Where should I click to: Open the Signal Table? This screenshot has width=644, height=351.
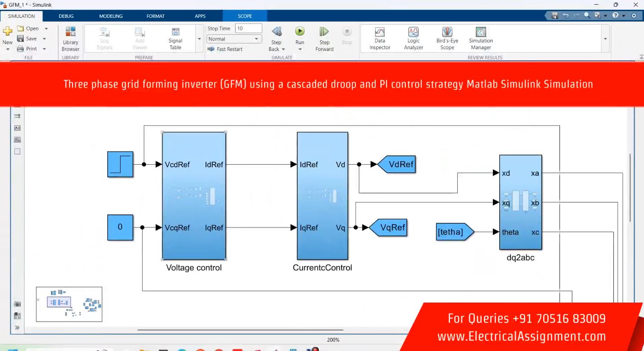(x=175, y=38)
